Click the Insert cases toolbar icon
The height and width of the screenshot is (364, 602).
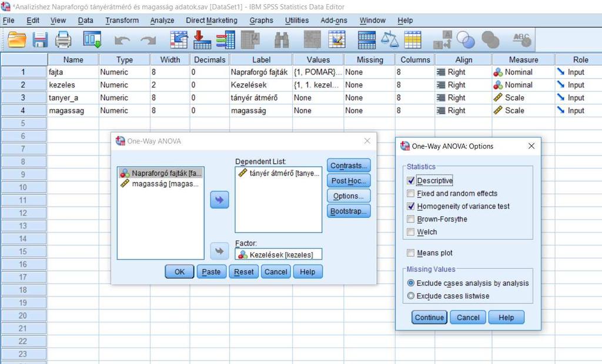pos(312,40)
